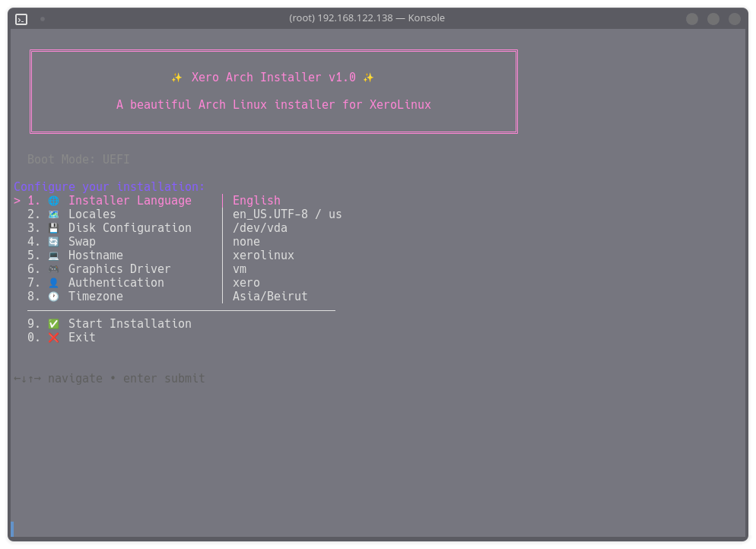Screen dimensions: 756x549
Task: Click the /dev/vda disk value
Action: [x=260, y=228]
